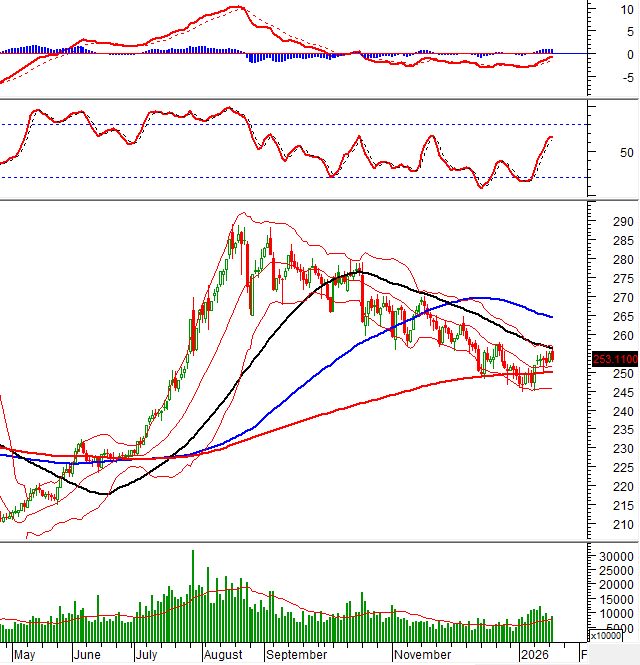The height and width of the screenshot is (665, 640).
Task: Click the 290 price level label
Action: click(599, 223)
